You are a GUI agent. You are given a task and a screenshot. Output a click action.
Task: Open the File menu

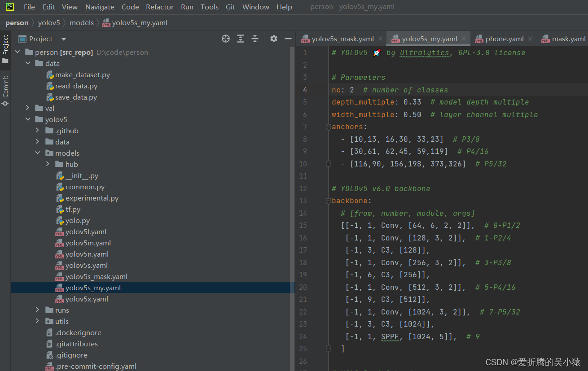tap(29, 7)
